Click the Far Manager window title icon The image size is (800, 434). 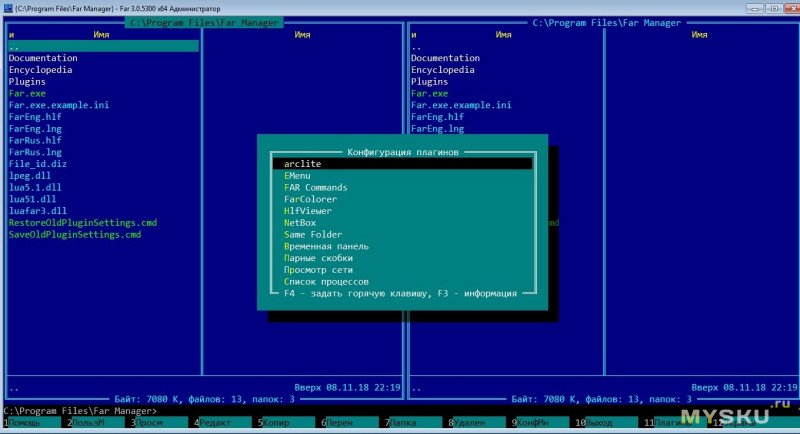click(x=7, y=7)
